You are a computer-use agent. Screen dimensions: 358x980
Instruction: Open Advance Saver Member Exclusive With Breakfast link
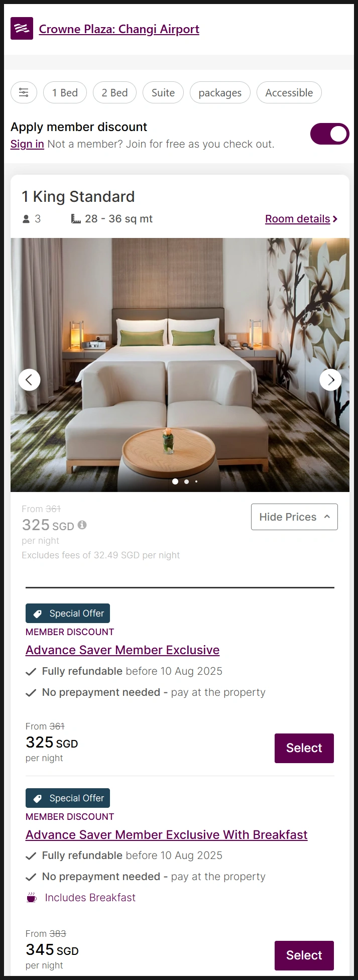pos(166,834)
